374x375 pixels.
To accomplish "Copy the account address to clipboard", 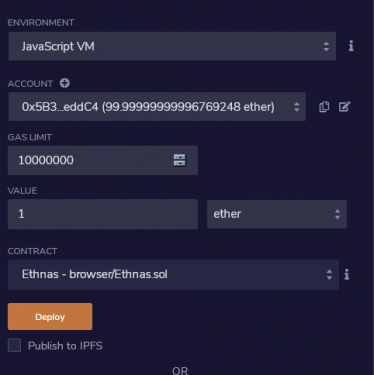I will [324, 107].
